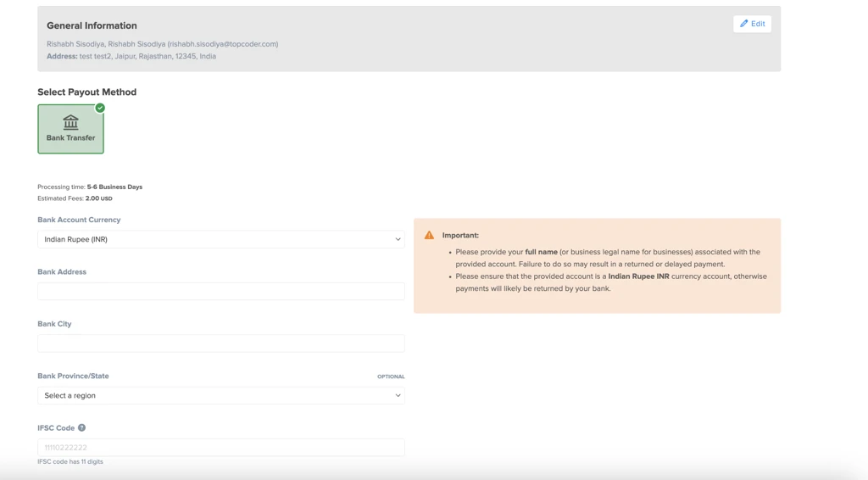Click the Bank Address label
Viewport: 868px width, 480px height.
click(x=62, y=272)
